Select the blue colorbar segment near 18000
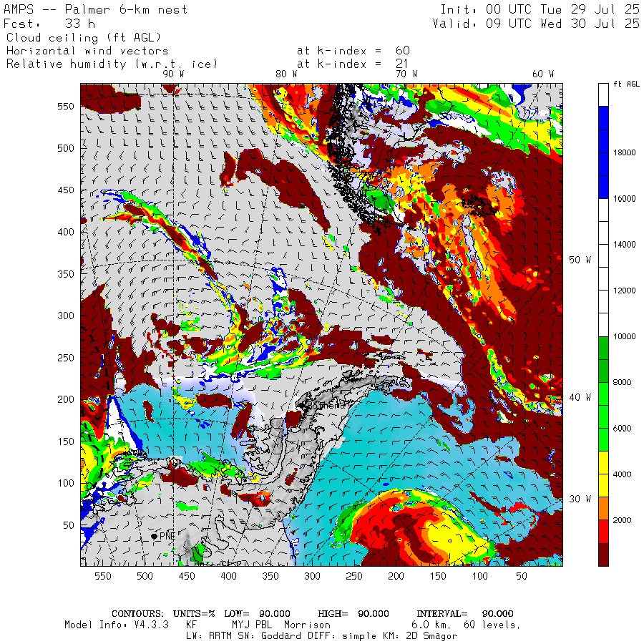Image resolution: width=644 pixels, height=644 pixels. (603, 152)
